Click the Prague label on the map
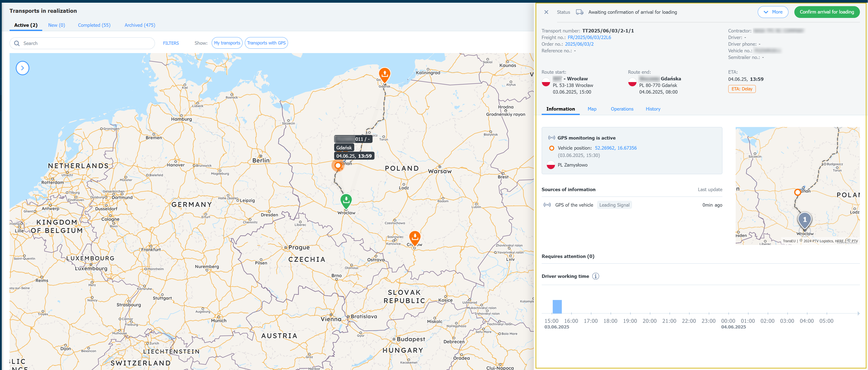 pyautogui.click(x=299, y=247)
